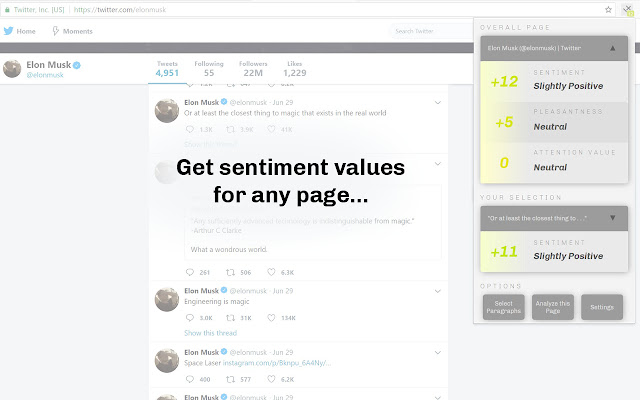Click avatar of the 'Space Laser' tweet
Screen dimensions: 640x400
click(x=167, y=360)
